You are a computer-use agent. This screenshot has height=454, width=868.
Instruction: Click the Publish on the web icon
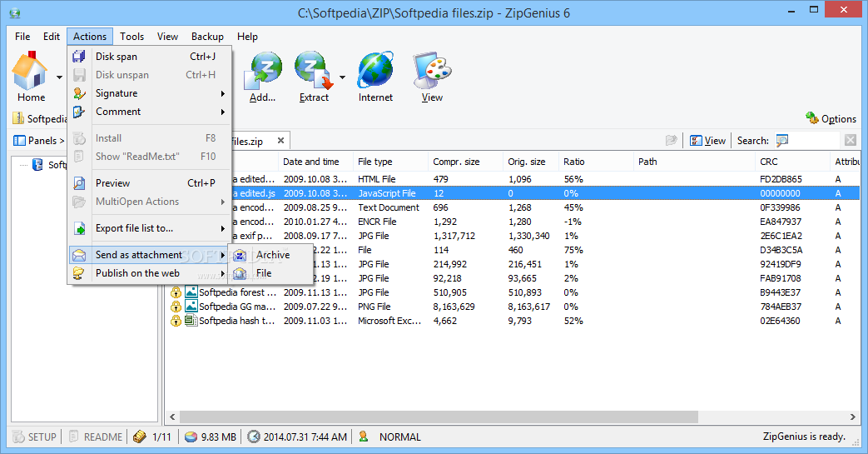(x=79, y=272)
